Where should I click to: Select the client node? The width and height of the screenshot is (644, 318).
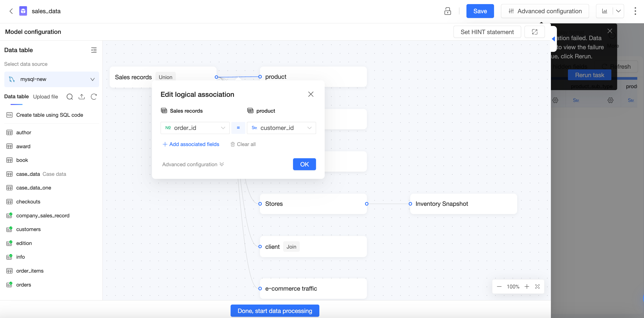(x=313, y=247)
